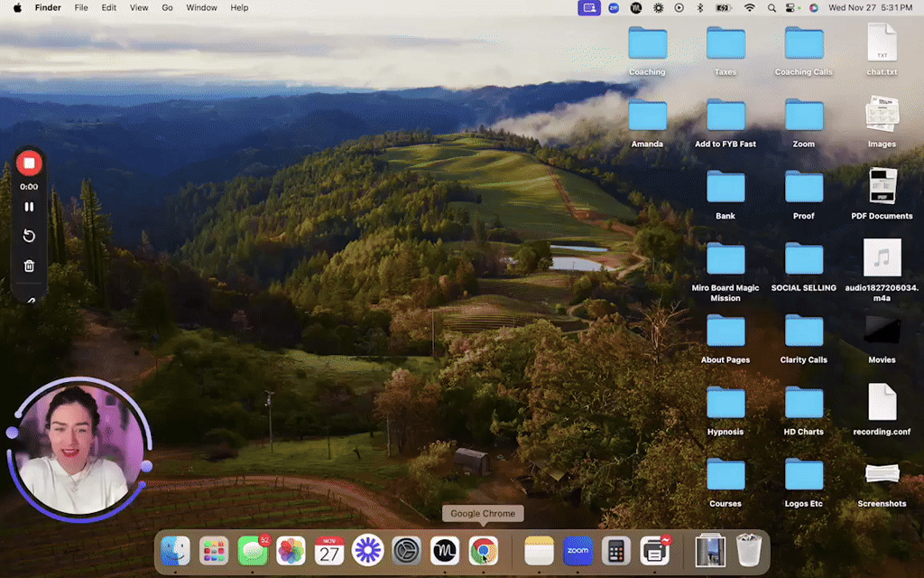Select the Coaching Calls folder
This screenshot has width=924, height=578.
click(803, 44)
